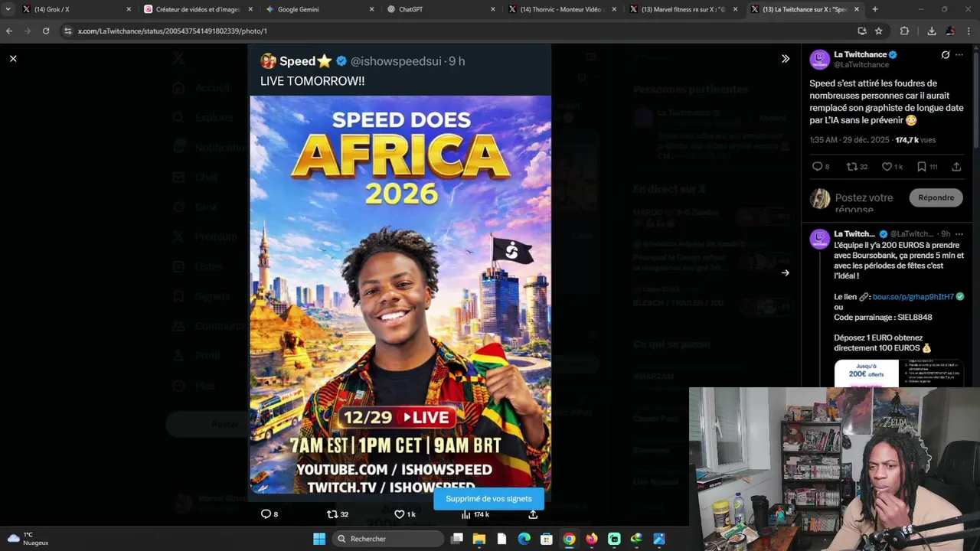Click the share icon below the photo

(x=533, y=514)
